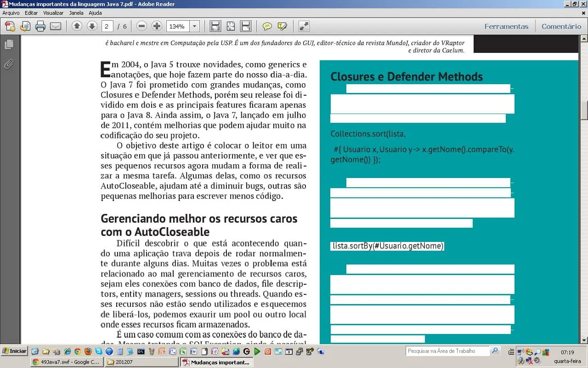Click the green play arrow quick launch icon
The width and height of the screenshot is (588, 368).
(257, 351)
